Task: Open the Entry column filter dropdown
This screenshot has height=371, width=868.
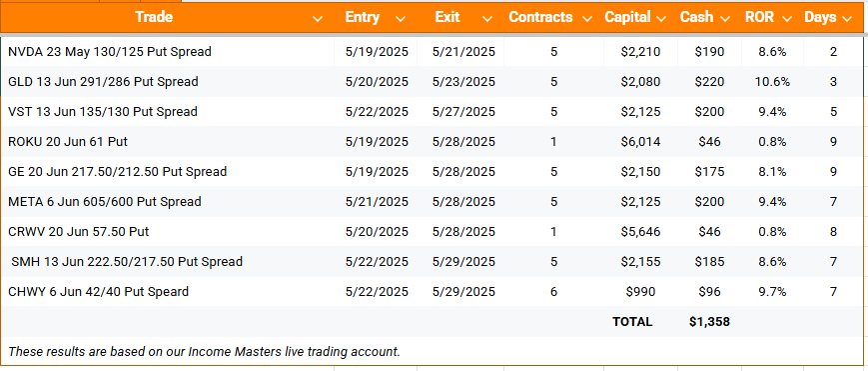Action: point(401,19)
